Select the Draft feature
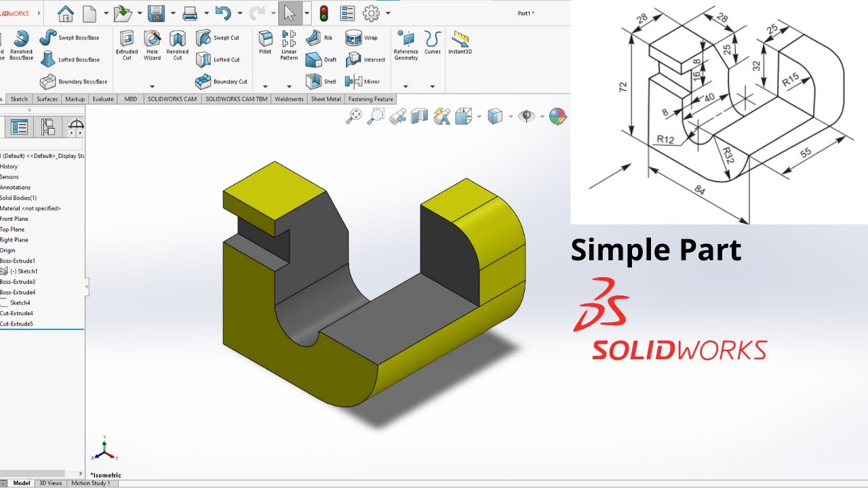The height and width of the screenshot is (488, 868). (x=321, y=60)
